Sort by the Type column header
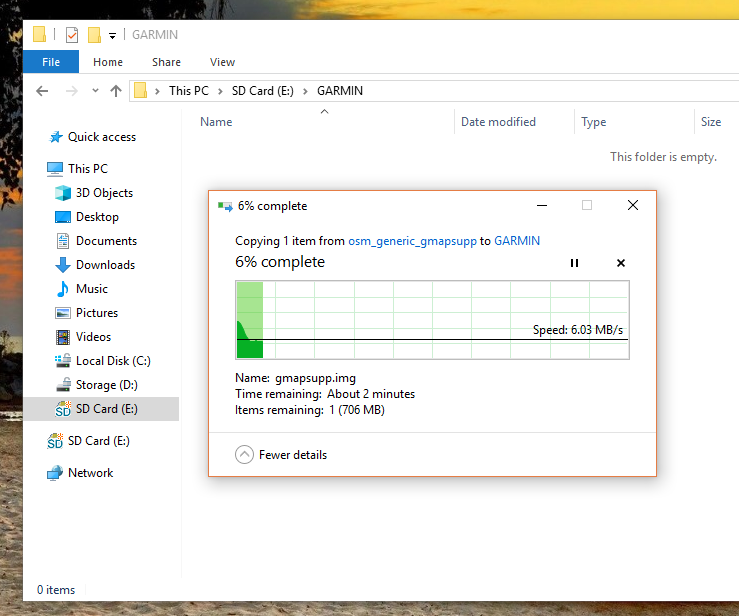 pos(634,122)
